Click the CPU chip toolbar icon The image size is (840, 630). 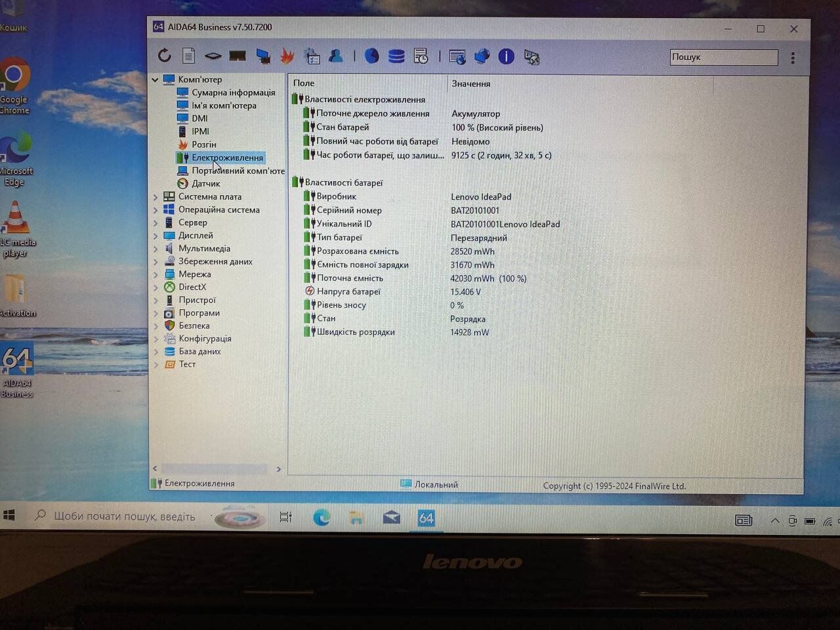(213, 56)
